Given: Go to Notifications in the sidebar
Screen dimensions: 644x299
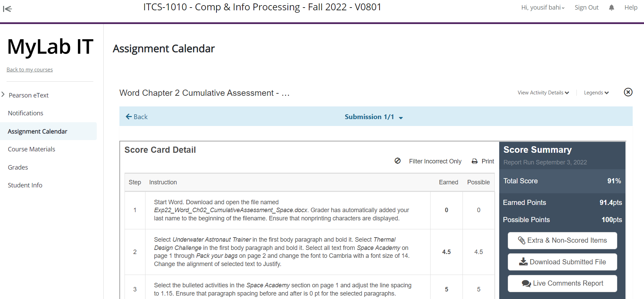Looking at the screenshot, I should tap(26, 113).
